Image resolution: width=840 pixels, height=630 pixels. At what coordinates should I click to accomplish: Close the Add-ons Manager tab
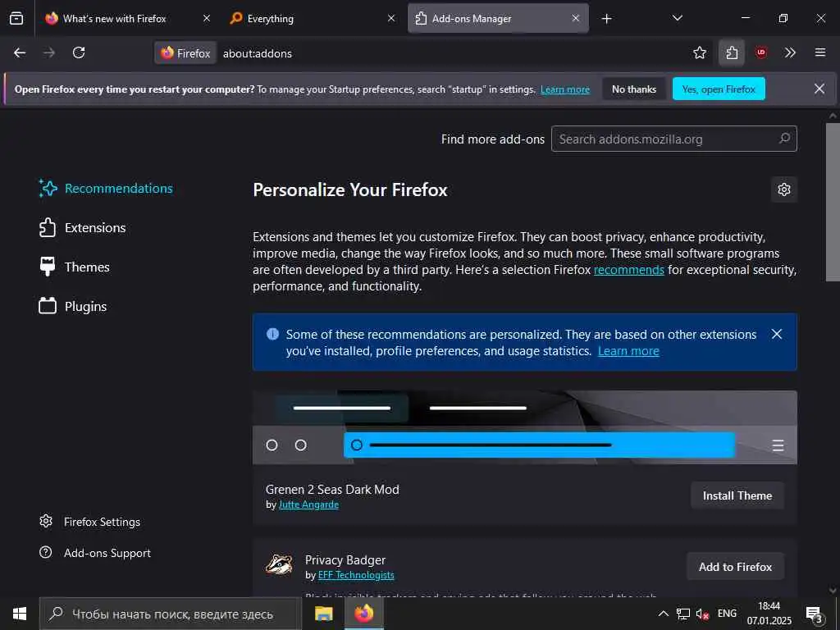(x=575, y=18)
